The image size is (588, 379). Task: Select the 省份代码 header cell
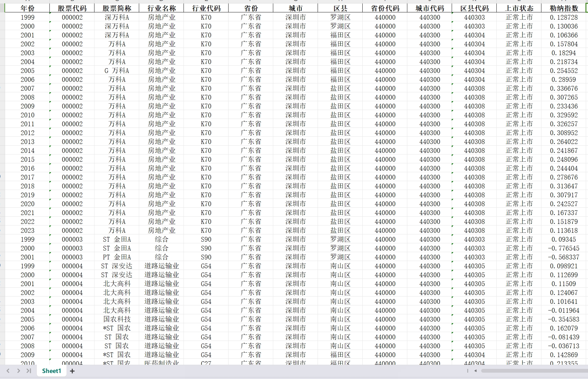point(385,8)
